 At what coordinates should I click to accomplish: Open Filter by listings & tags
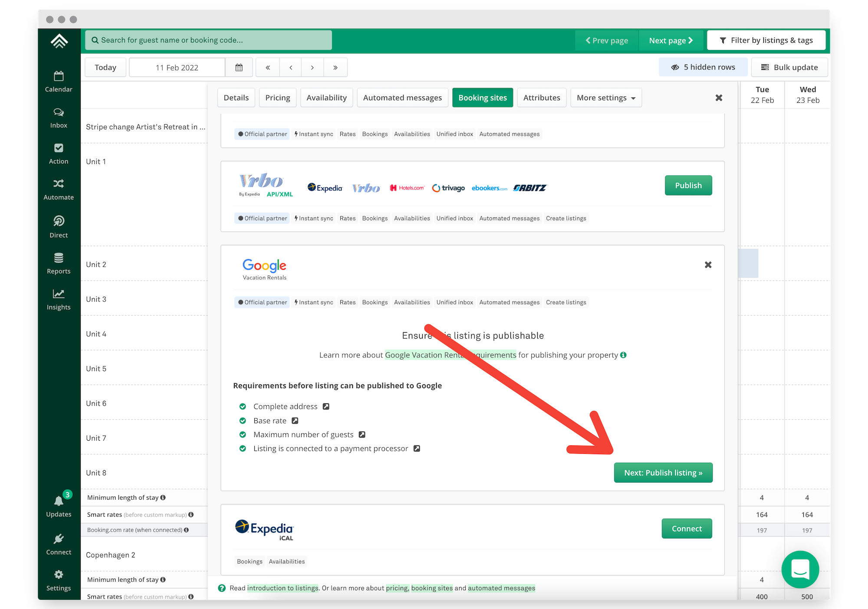(x=766, y=40)
